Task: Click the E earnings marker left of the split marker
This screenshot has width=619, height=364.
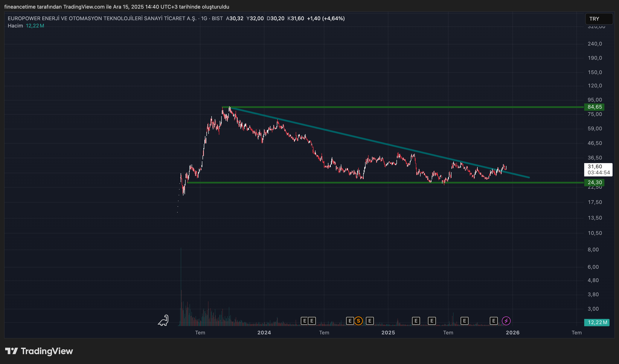Action: tap(351, 321)
